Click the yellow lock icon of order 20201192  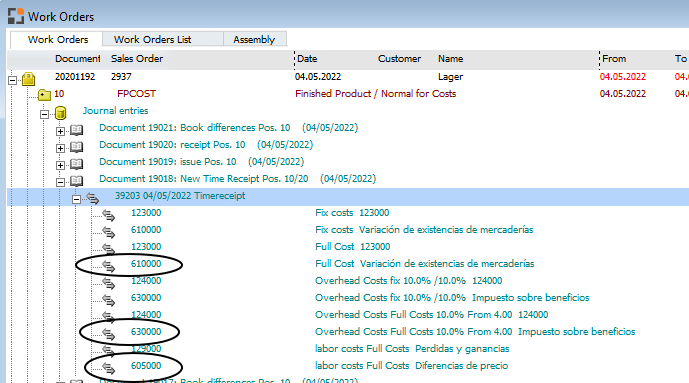(29, 79)
